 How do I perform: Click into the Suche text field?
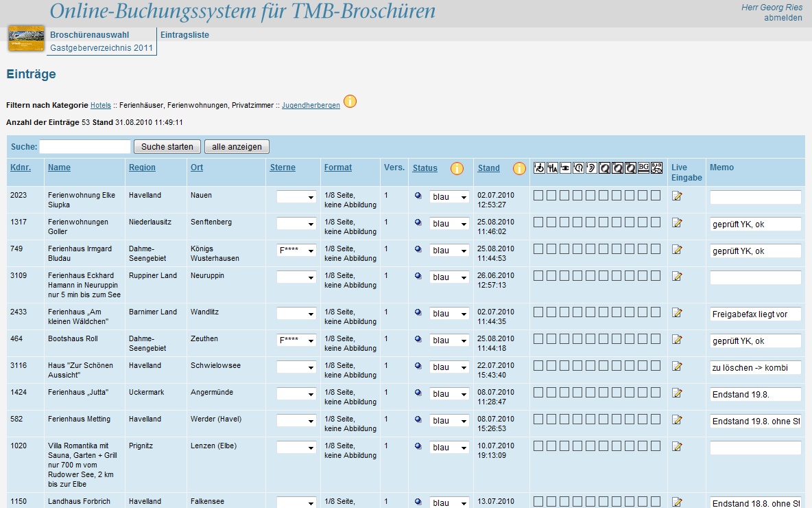(x=85, y=147)
